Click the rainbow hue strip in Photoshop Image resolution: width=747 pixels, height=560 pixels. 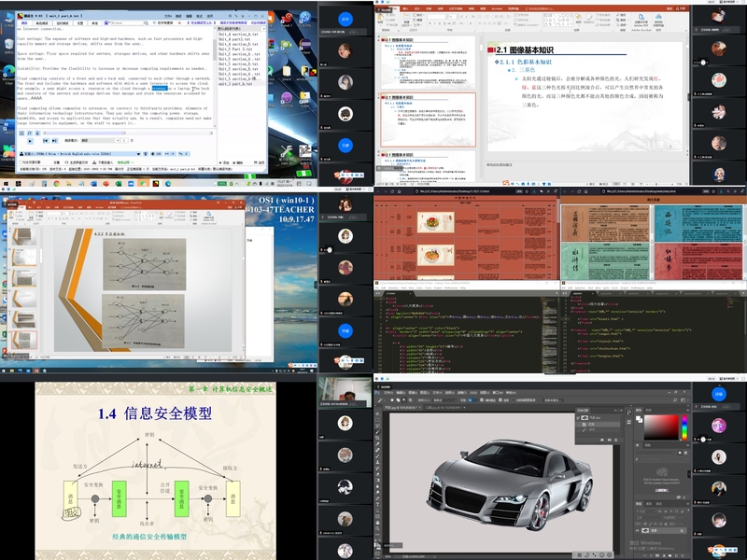click(684, 427)
